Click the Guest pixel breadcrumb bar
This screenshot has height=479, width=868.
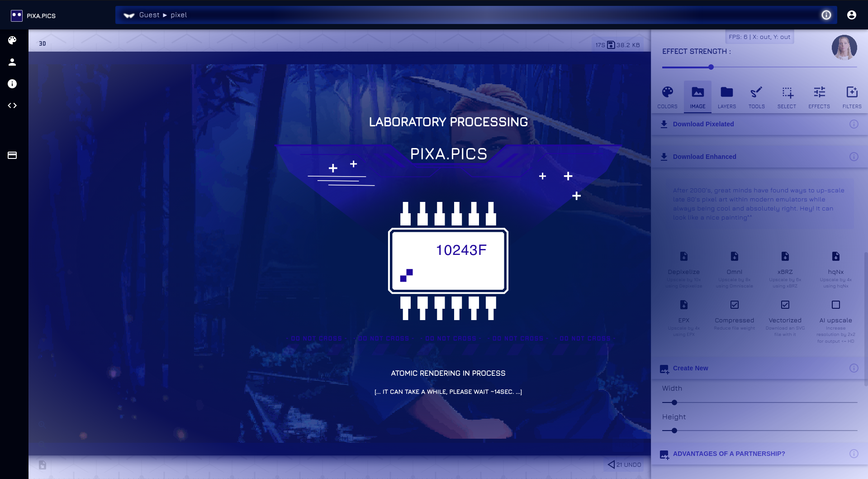(x=476, y=15)
